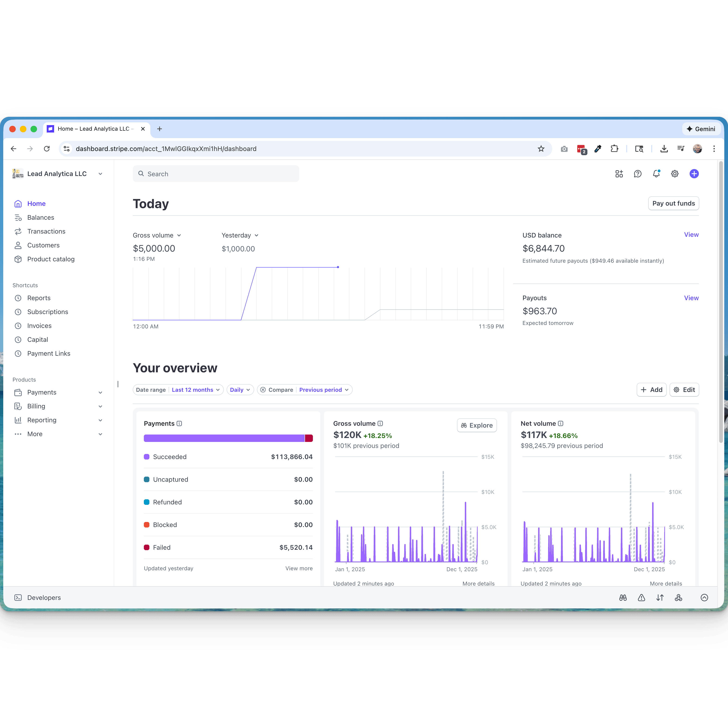The height and width of the screenshot is (728, 728).
Task: Open the API requests arrows icon in Developers bar
Action: click(x=660, y=598)
